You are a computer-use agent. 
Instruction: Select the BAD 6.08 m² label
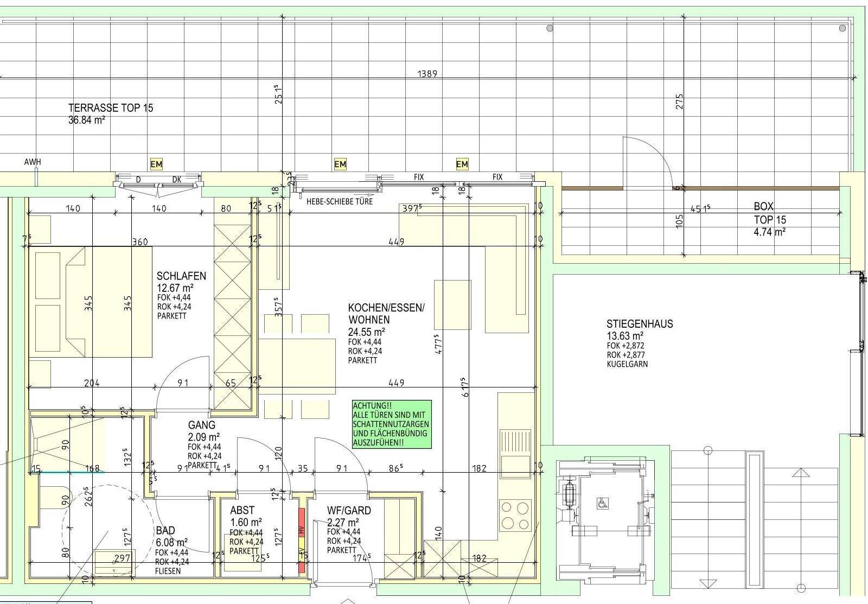click(171, 536)
